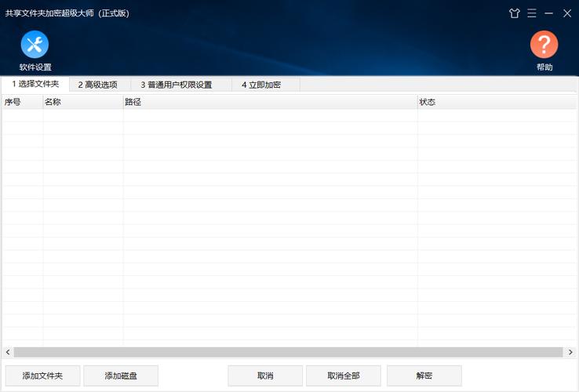Sort by the 名称 column header
The width and height of the screenshot is (579, 392).
(x=82, y=102)
